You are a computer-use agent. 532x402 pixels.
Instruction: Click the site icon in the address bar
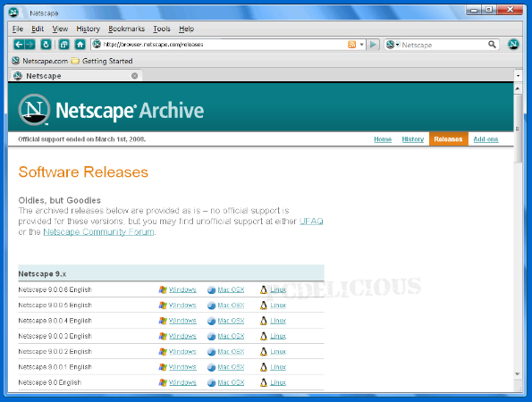97,44
